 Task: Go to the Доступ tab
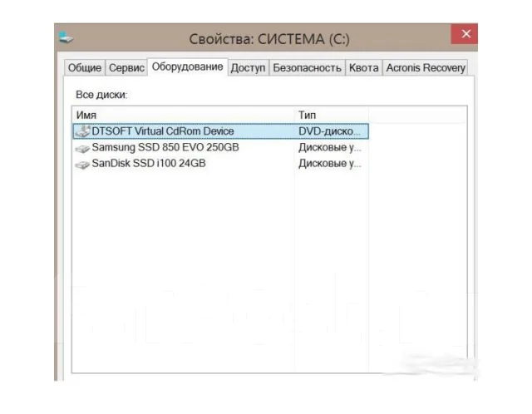click(248, 67)
